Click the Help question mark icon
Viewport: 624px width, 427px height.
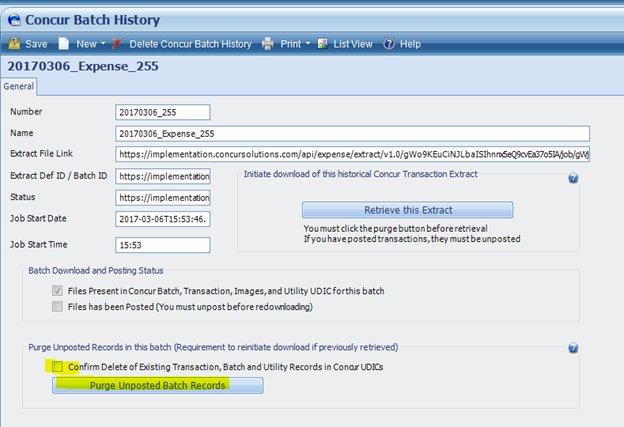coord(389,44)
